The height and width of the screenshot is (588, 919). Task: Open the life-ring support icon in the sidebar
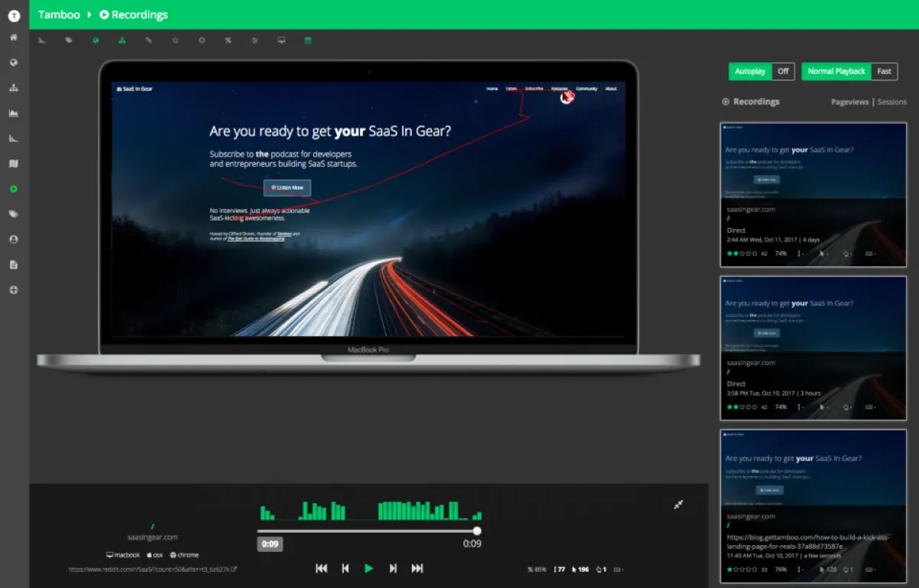pyautogui.click(x=14, y=290)
